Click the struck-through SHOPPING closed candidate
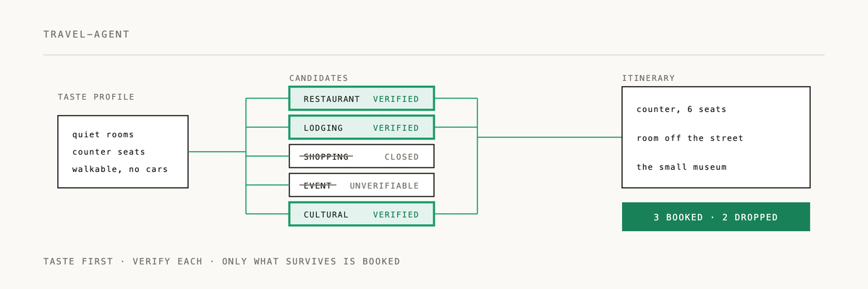This screenshot has height=289, width=868. tap(362, 156)
